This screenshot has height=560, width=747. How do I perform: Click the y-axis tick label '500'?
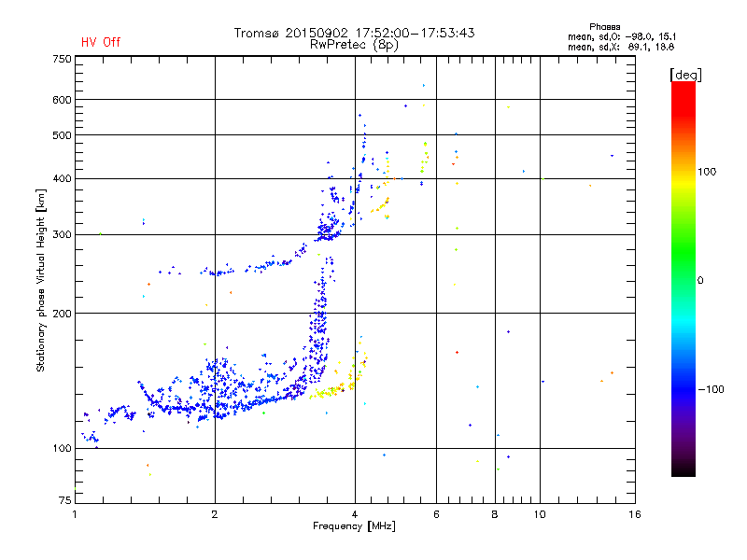(x=62, y=135)
